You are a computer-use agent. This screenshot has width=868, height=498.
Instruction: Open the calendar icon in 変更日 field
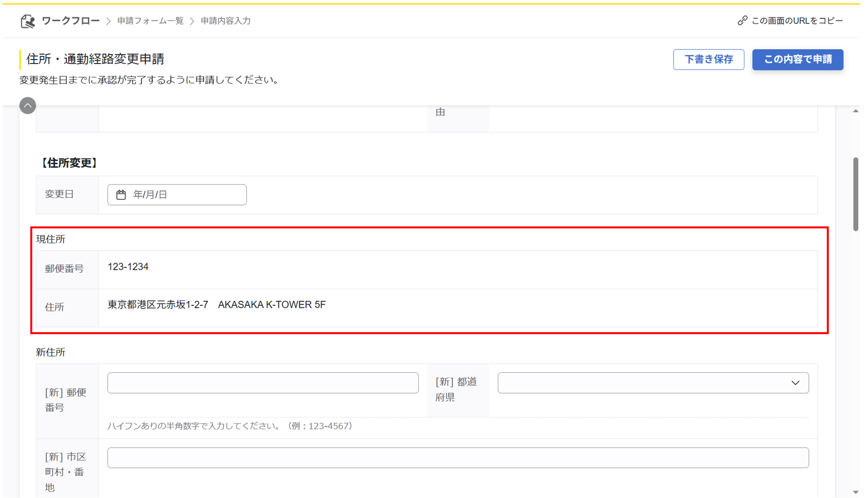[121, 195]
